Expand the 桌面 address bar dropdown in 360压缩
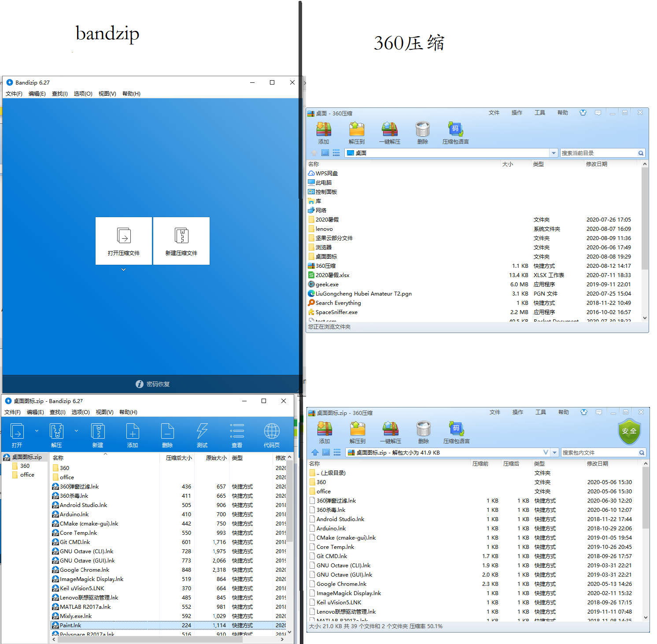This screenshot has height=644, width=657. point(554,153)
